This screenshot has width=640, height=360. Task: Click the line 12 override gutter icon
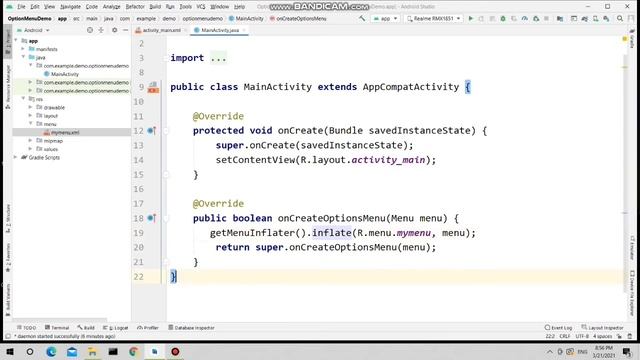click(x=151, y=131)
